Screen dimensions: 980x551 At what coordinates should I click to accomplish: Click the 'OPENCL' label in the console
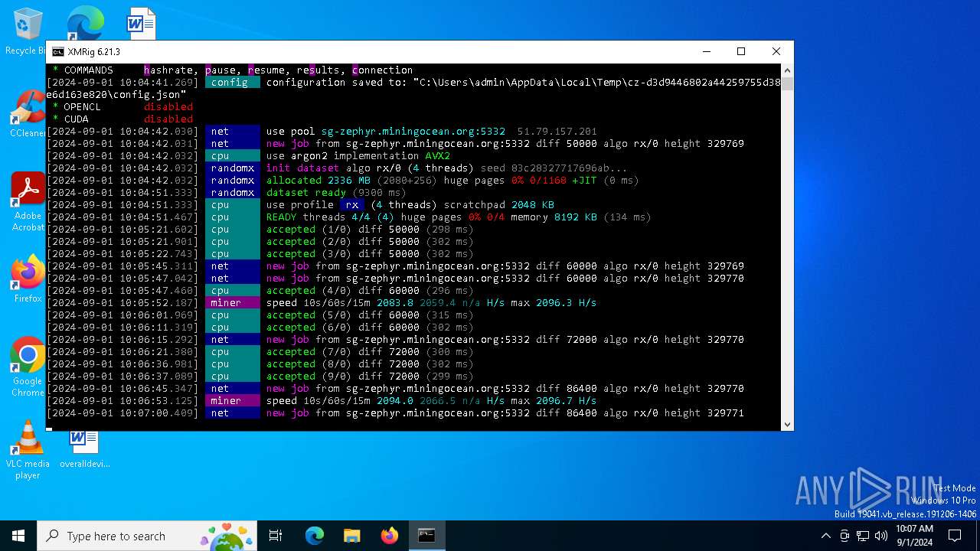tap(82, 107)
